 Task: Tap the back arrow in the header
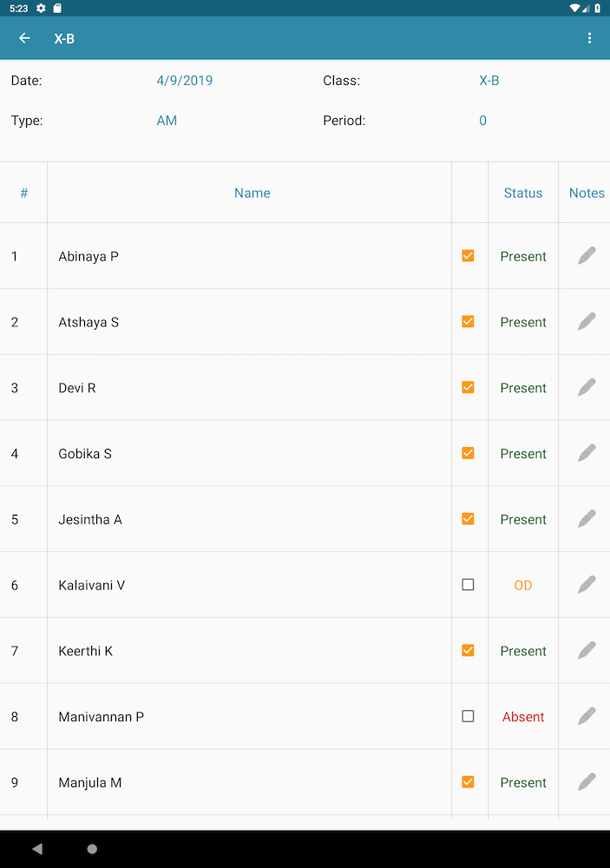[x=24, y=38]
